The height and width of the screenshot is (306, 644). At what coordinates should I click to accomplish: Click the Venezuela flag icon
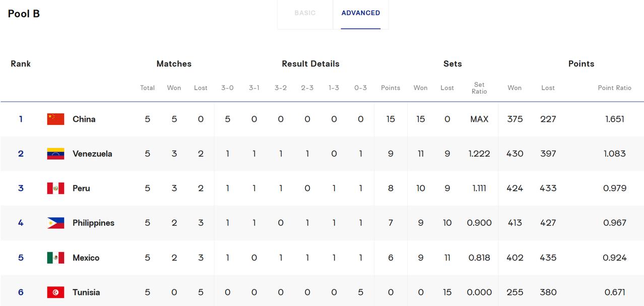point(55,154)
